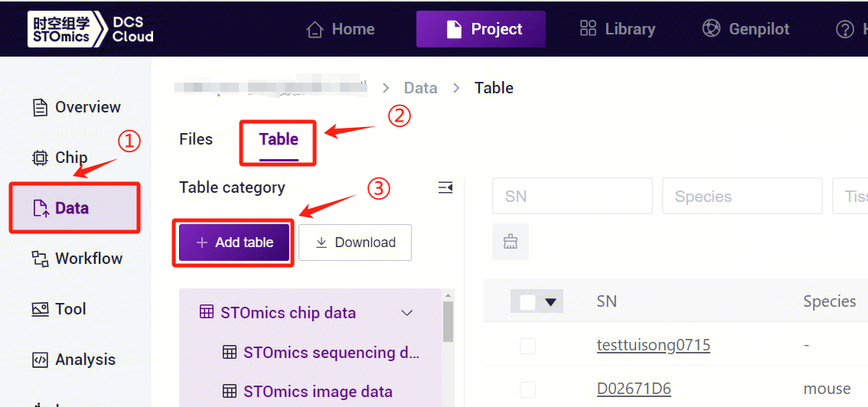This screenshot has height=407, width=868.
Task: Open the Analysis sidebar section
Action: 73,360
